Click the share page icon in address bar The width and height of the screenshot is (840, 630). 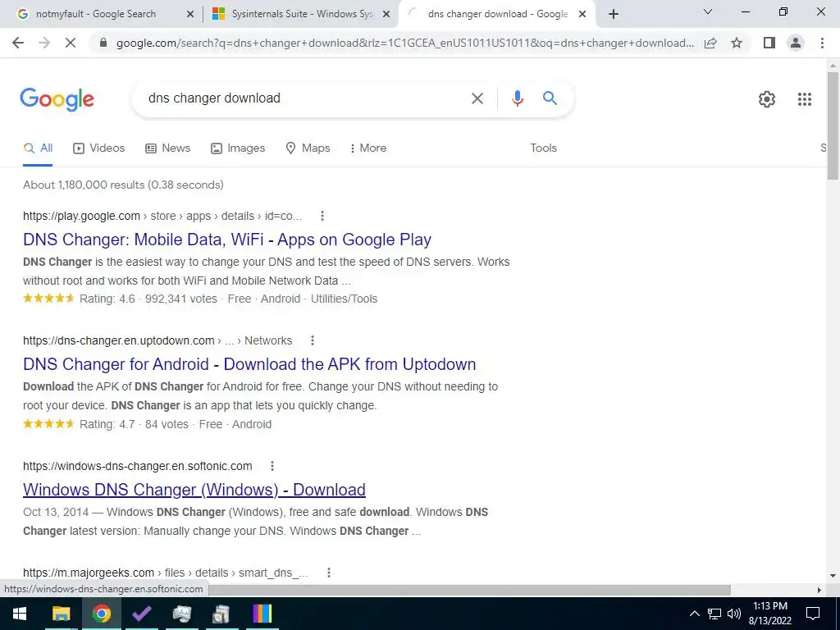point(710,43)
